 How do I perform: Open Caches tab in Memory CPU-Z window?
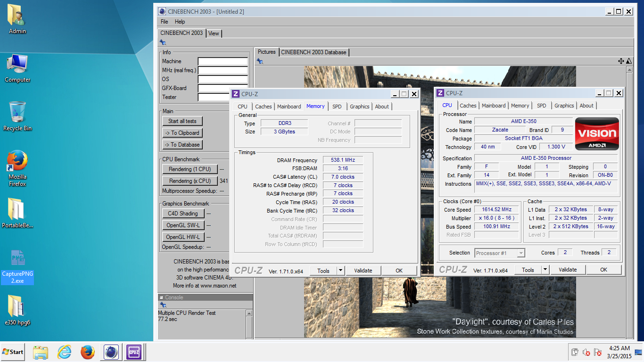(x=263, y=107)
